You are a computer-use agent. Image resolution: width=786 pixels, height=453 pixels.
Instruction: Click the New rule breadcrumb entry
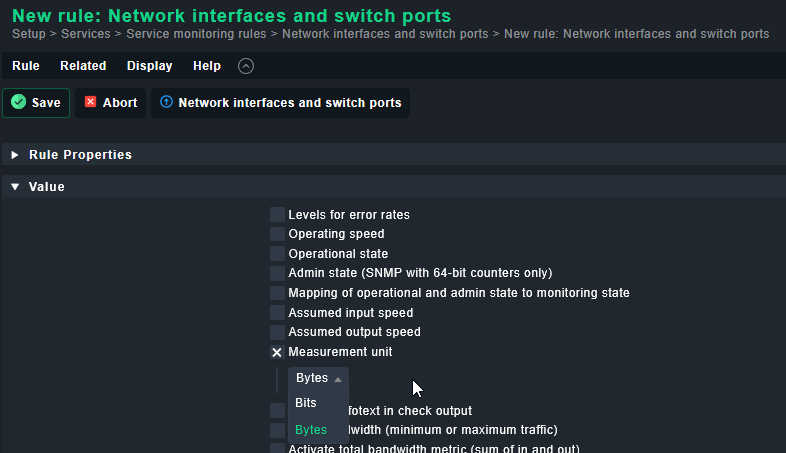click(x=637, y=34)
